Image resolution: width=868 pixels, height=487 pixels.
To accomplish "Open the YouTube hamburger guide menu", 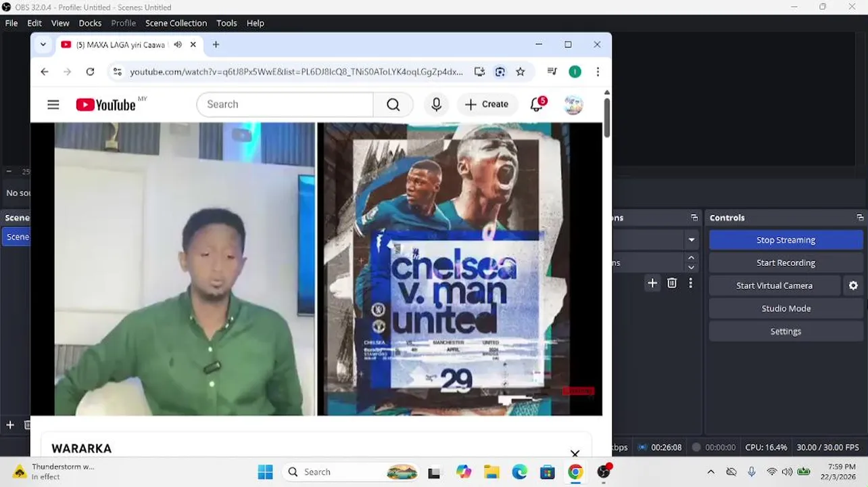I will [x=53, y=105].
